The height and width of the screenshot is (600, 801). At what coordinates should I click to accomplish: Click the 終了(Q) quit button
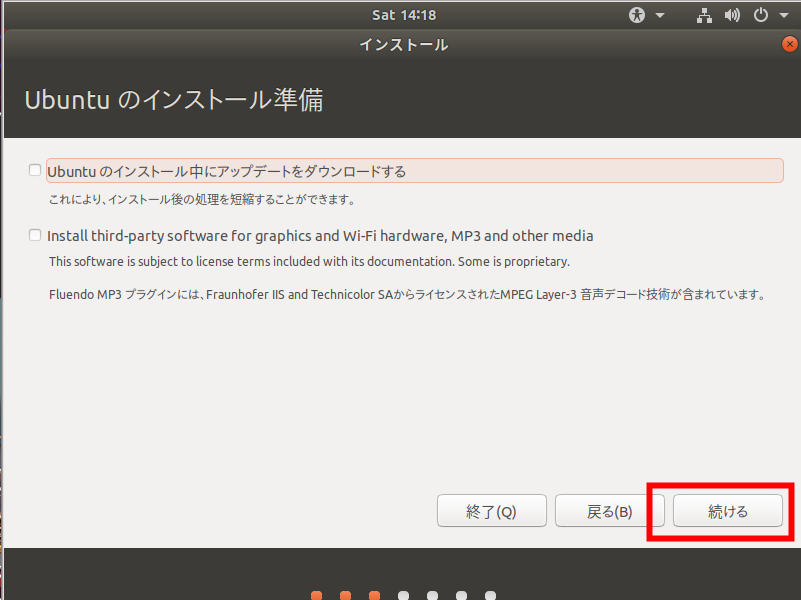coord(491,510)
